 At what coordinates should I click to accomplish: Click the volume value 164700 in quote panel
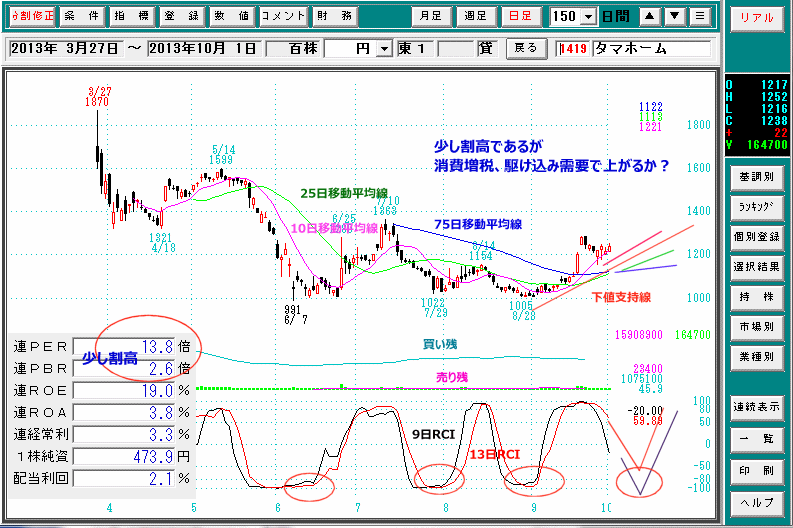pyautogui.click(x=767, y=145)
